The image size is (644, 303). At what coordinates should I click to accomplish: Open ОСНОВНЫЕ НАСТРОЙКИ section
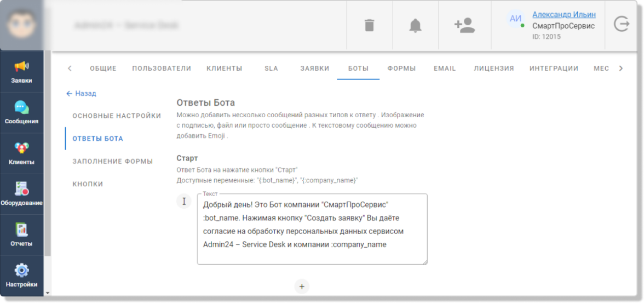point(117,116)
